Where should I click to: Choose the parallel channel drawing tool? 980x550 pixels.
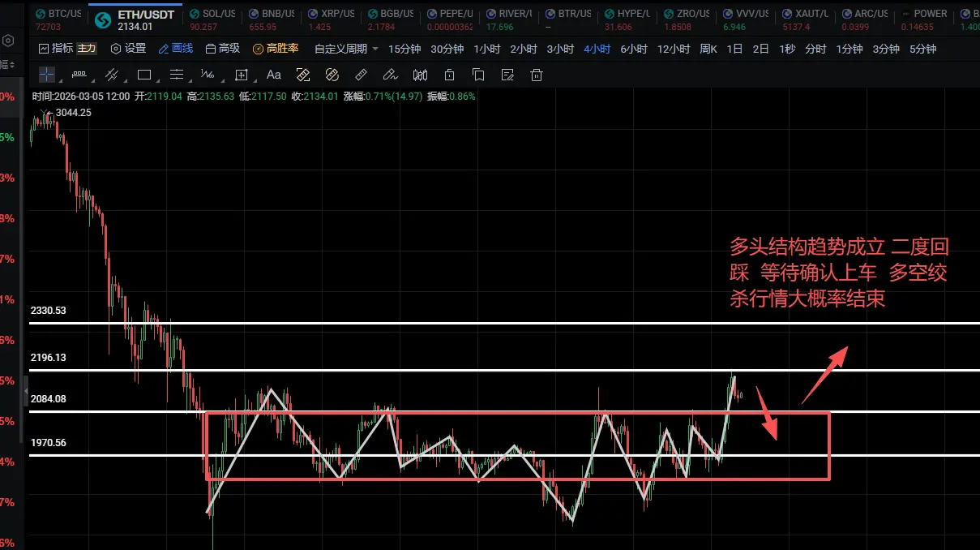[112, 75]
